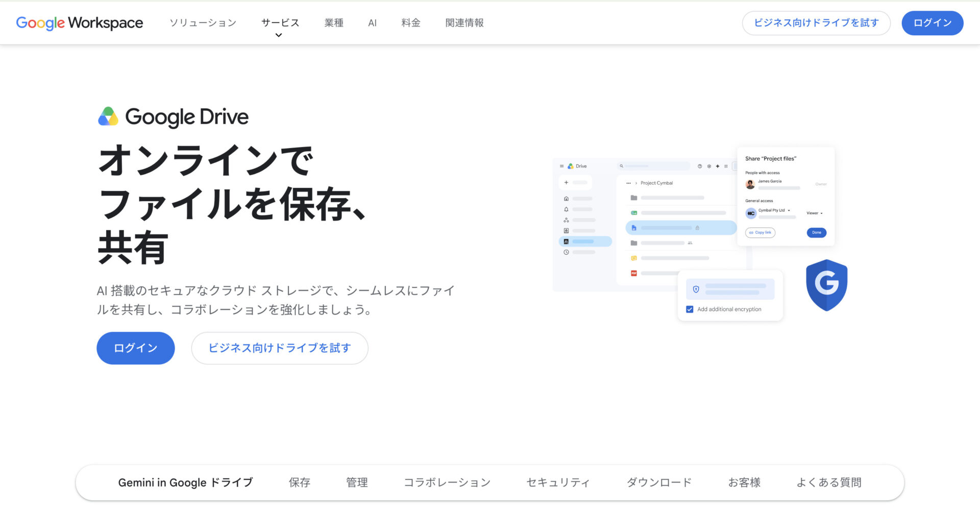980x531 pixels.
Task: Open the Viewer role dropdown
Action: pos(815,213)
